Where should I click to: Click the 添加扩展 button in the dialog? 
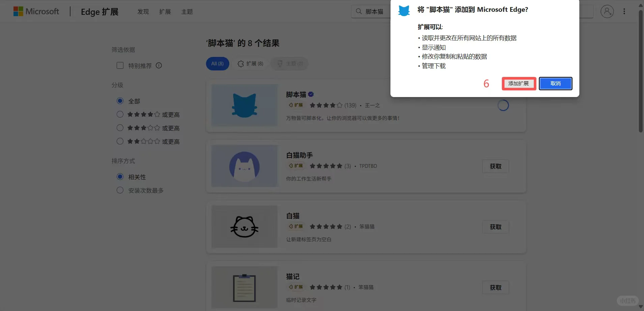[x=518, y=83]
